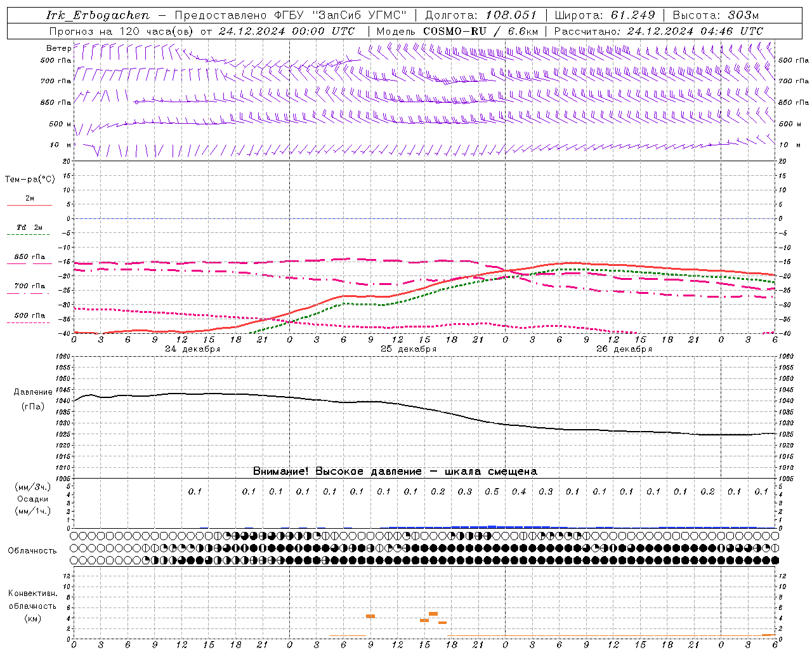The image size is (812, 650).
Task: Click the (км) unit label of the convective panel
Action: tap(32, 618)
